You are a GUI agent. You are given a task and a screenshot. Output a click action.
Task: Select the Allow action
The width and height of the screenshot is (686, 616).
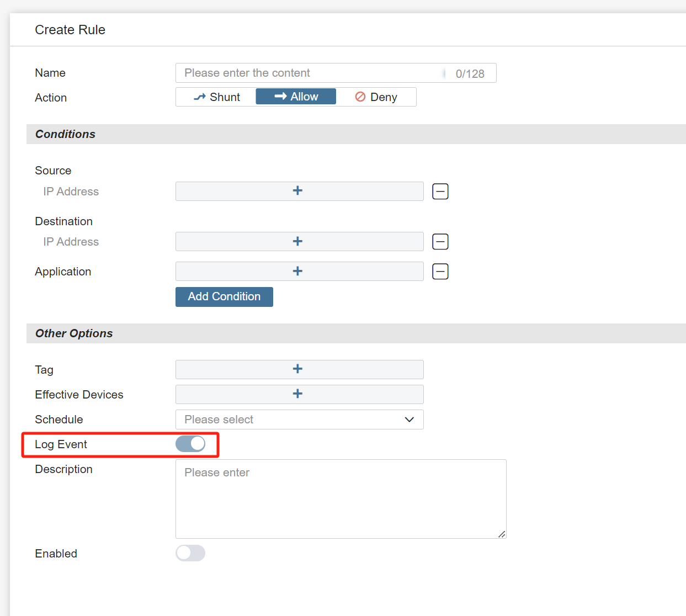pyautogui.click(x=296, y=97)
